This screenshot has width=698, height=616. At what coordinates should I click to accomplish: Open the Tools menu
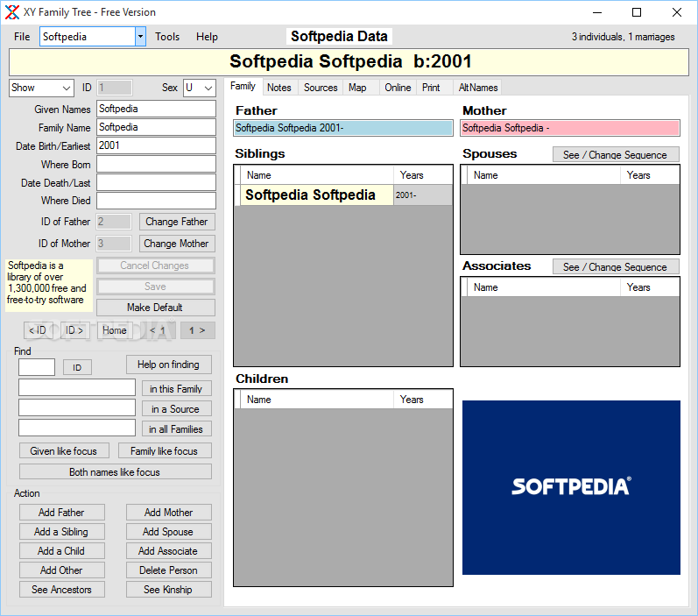point(167,37)
